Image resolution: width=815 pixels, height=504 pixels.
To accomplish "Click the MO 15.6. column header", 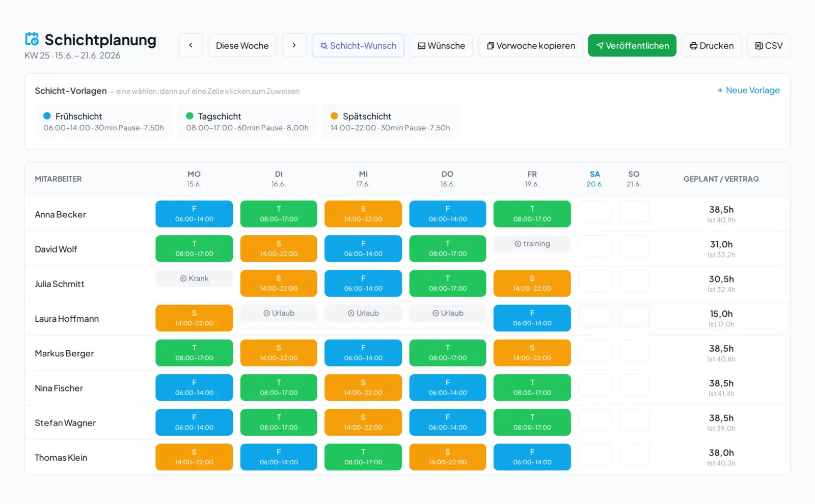I will pyautogui.click(x=194, y=179).
